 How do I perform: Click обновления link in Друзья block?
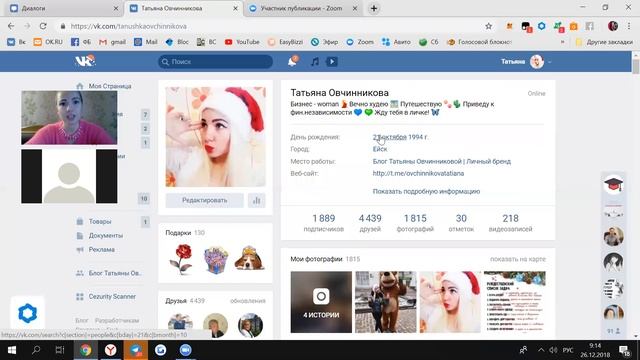click(248, 301)
